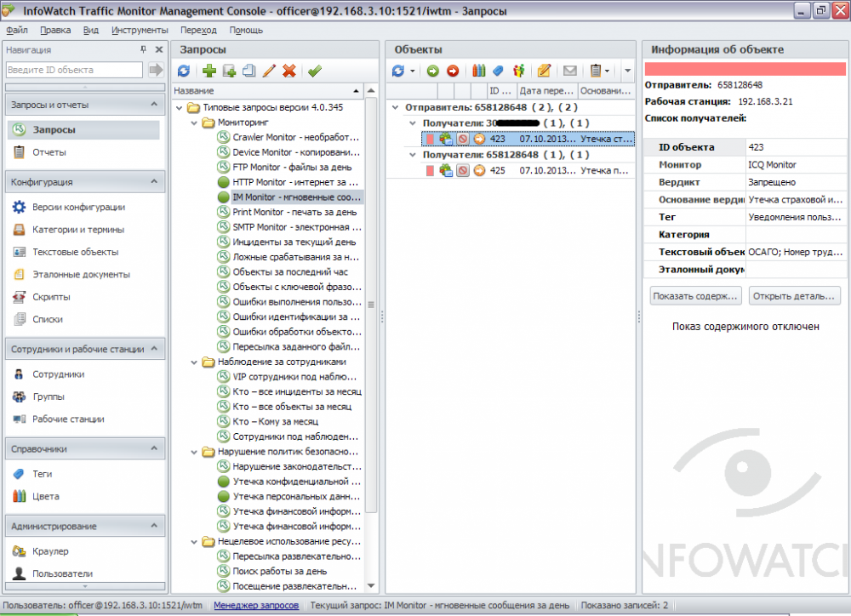This screenshot has height=616, width=851.
Task: Select Утечка персональных данн... query
Action: (x=290, y=496)
